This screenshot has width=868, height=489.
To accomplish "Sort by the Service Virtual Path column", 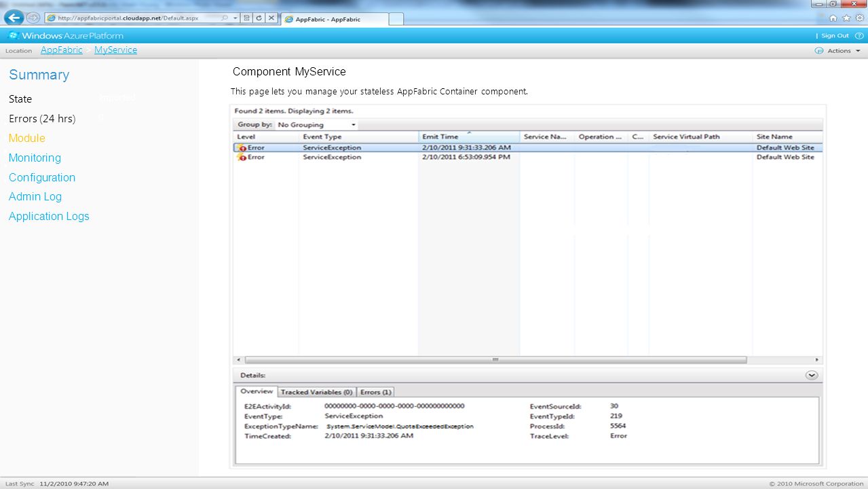I will coord(700,137).
